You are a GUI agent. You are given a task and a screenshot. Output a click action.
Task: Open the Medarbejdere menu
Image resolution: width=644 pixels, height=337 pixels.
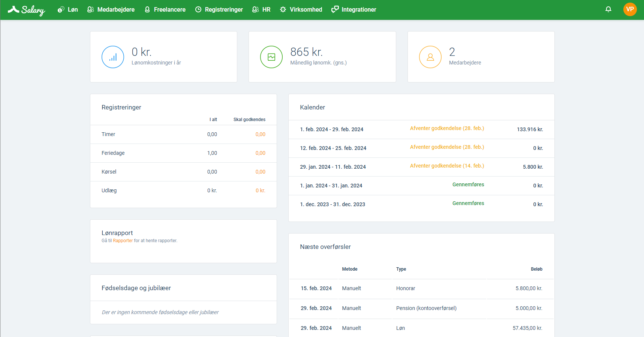coord(111,9)
